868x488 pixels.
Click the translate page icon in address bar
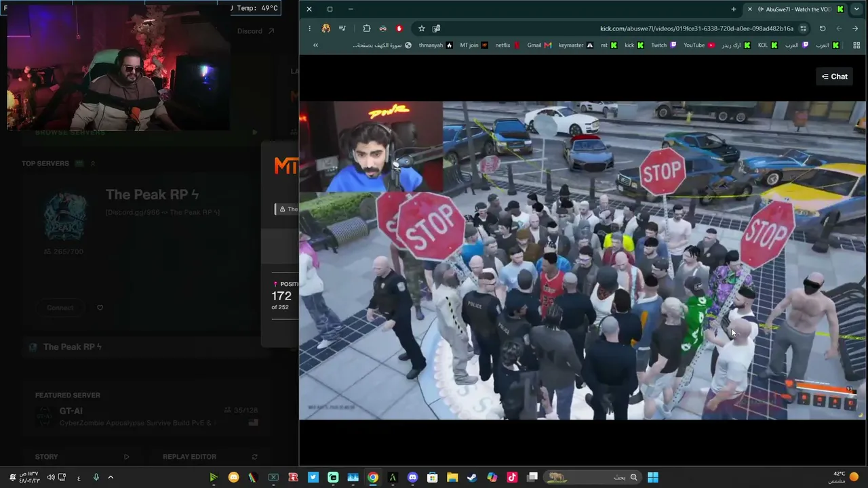(437, 28)
